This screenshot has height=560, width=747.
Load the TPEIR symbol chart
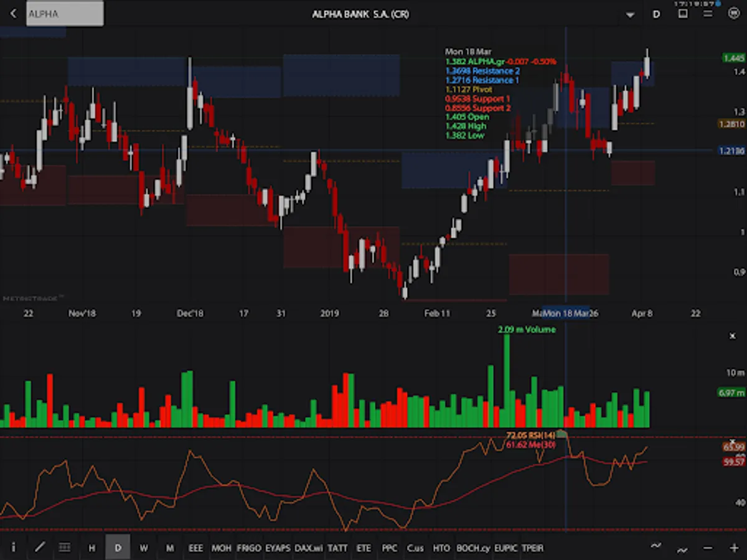[x=532, y=548]
